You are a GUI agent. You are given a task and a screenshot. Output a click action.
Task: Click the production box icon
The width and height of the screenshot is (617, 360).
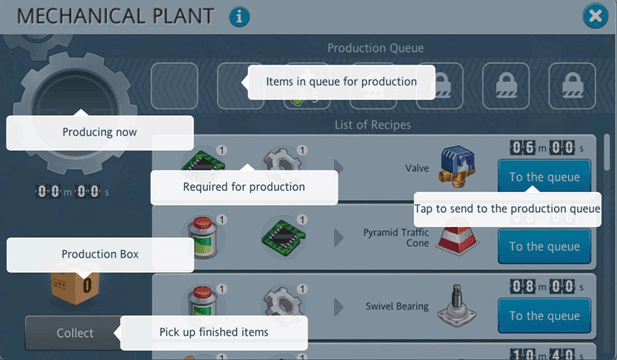tap(75, 287)
